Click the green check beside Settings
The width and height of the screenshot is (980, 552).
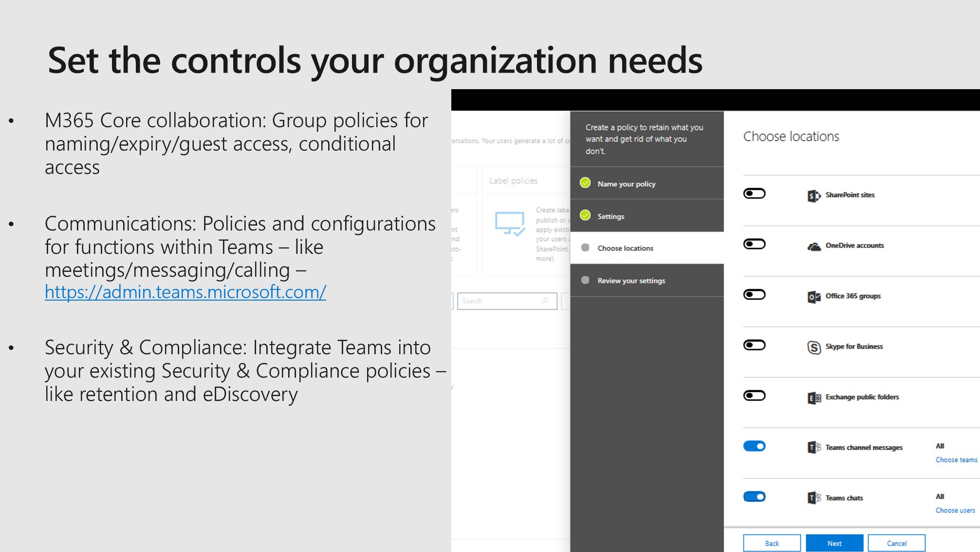[585, 215]
